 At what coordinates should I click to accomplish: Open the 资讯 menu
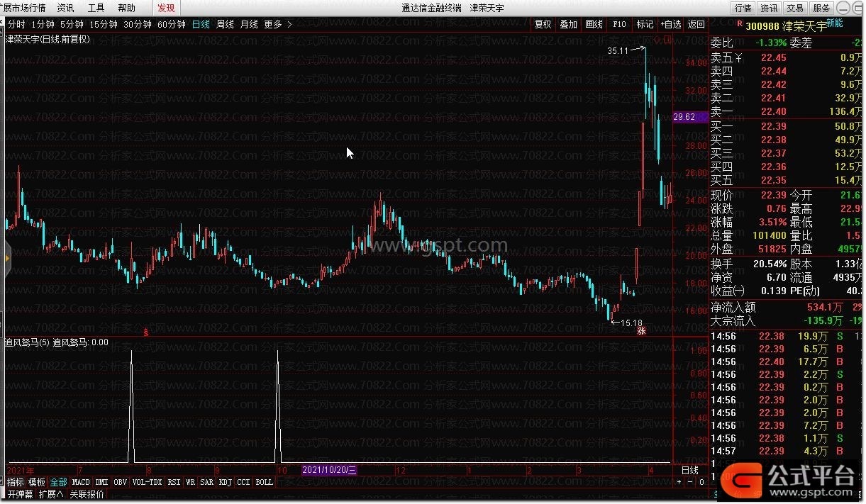click(x=65, y=8)
